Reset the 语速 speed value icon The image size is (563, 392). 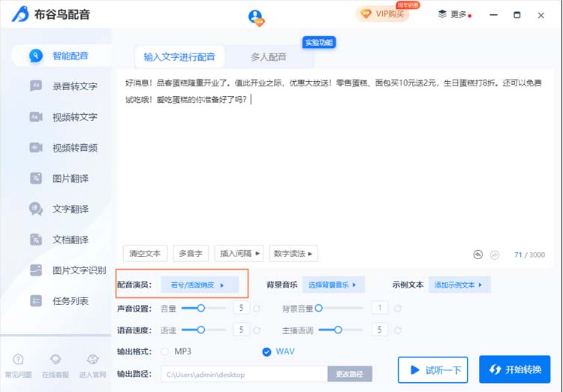click(x=257, y=330)
